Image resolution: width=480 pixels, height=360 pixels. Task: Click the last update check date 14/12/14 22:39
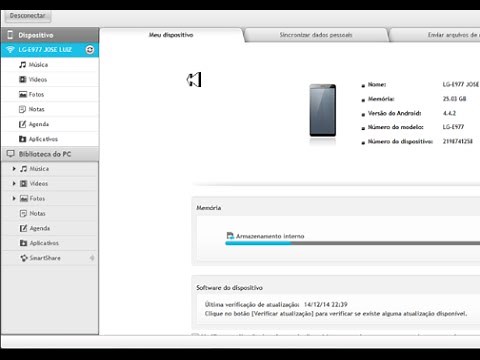[x=326, y=304]
